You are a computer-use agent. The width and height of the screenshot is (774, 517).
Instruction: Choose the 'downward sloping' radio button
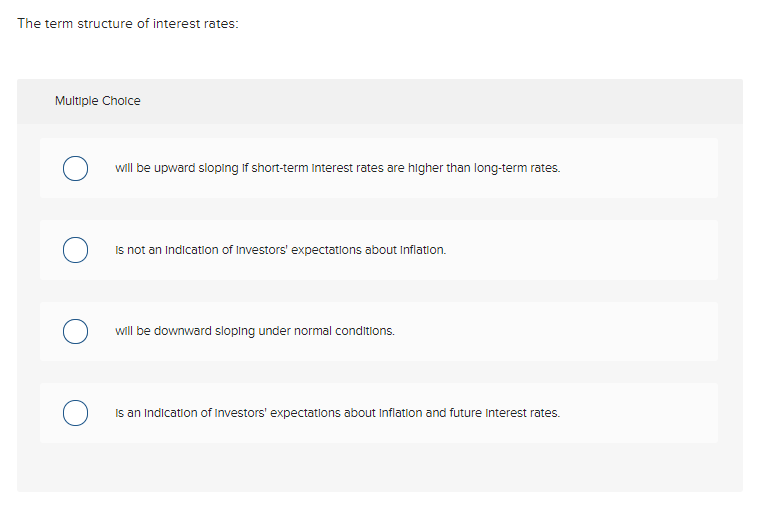pyautogui.click(x=75, y=331)
